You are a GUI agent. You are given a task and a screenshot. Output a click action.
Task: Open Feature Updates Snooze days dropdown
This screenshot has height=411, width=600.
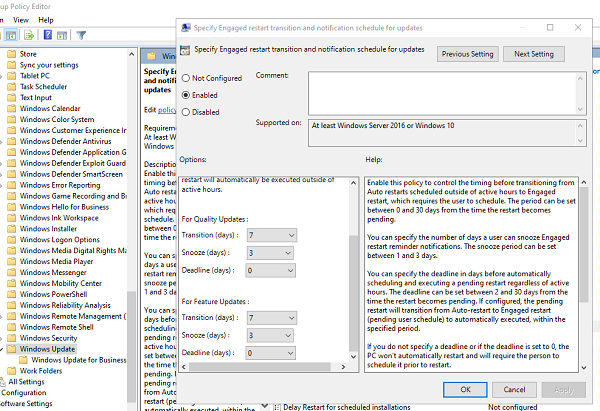point(270,335)
